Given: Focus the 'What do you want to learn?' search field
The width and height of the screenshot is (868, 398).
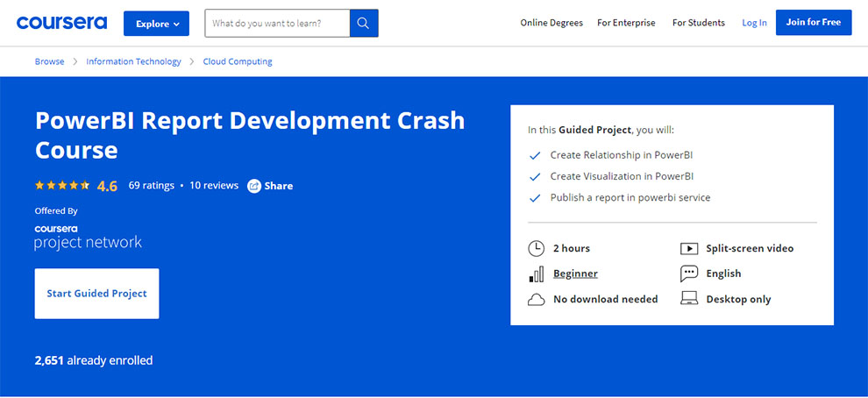Looking at the screenshot, I should [x=277, y=24].
